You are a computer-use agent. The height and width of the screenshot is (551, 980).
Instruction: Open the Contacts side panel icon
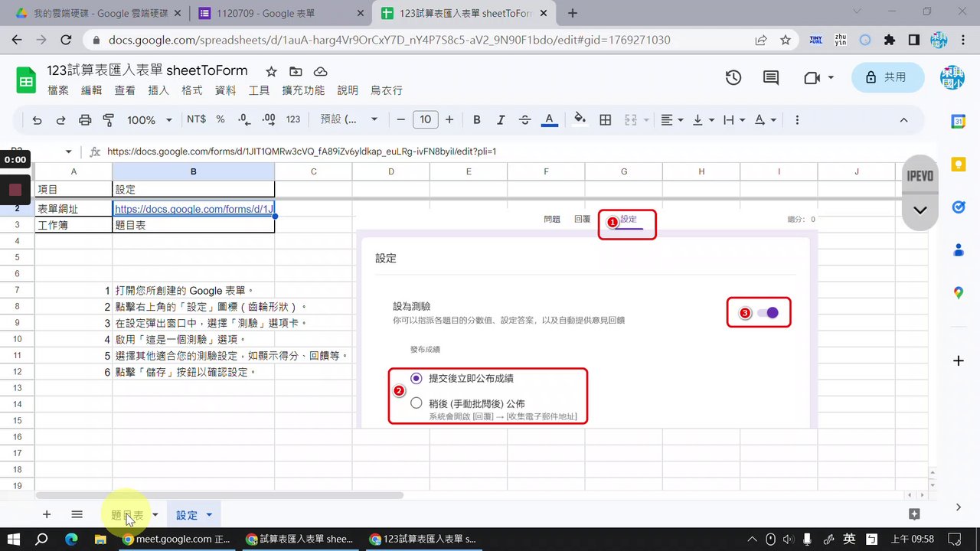coord(958,249)
